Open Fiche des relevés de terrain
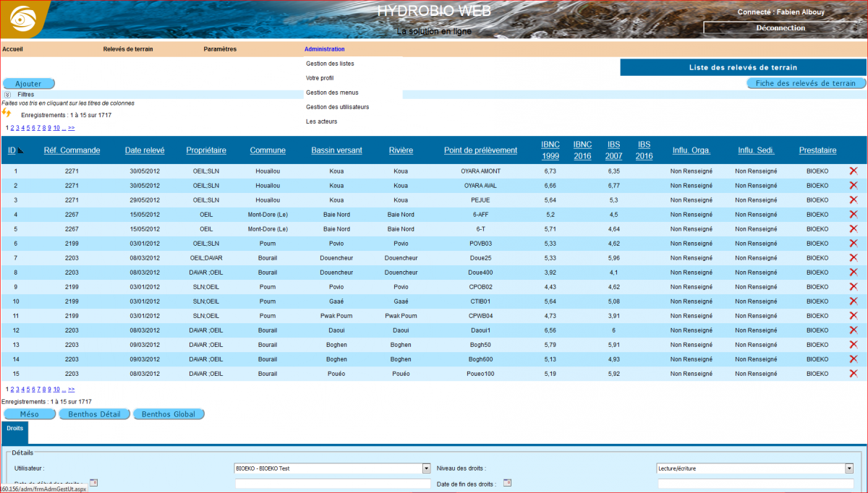The width and height of the screenshot is (868, 493). pyautogui.click(x=805, y=83)
